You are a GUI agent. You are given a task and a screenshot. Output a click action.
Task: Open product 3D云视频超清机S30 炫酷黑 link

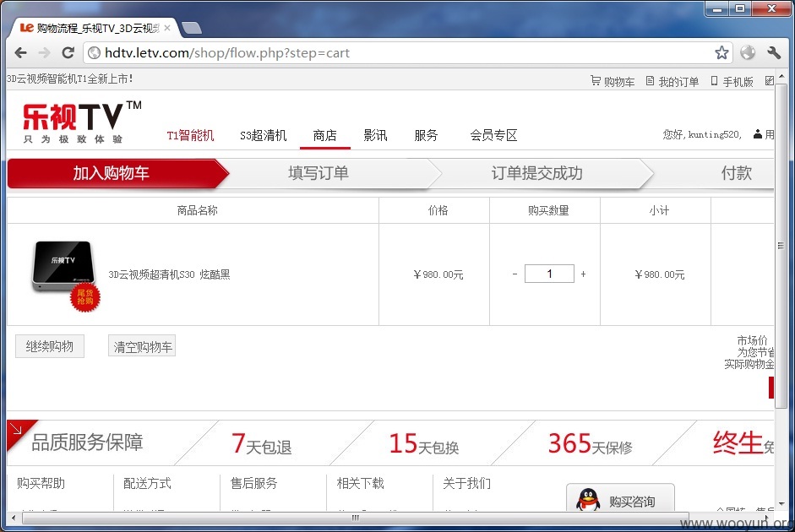coord(169,274)
